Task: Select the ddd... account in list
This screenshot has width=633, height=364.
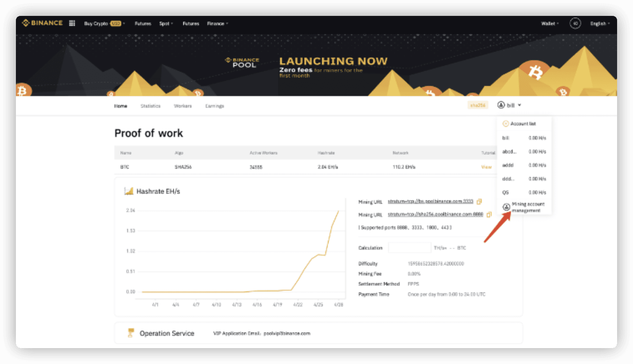Action: point(524,179)
